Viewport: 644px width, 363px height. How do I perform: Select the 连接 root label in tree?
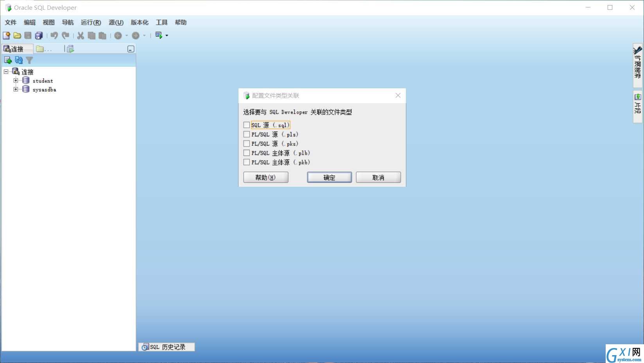tap(27, 72)
